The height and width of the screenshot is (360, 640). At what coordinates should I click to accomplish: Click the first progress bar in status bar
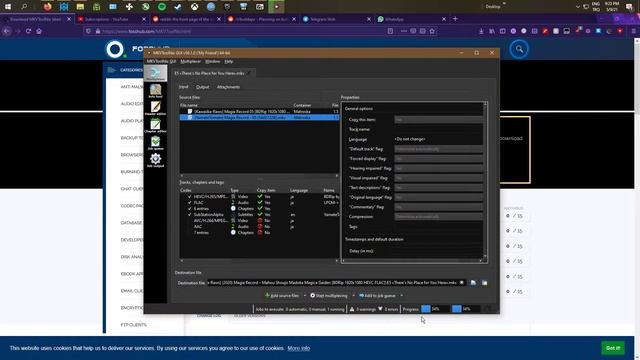(x=435, y=309)
